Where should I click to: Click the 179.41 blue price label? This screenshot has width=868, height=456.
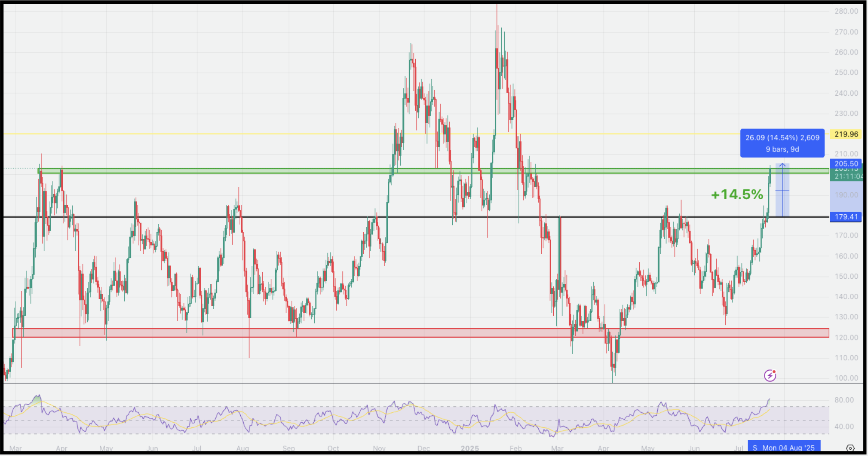[846, 217]
